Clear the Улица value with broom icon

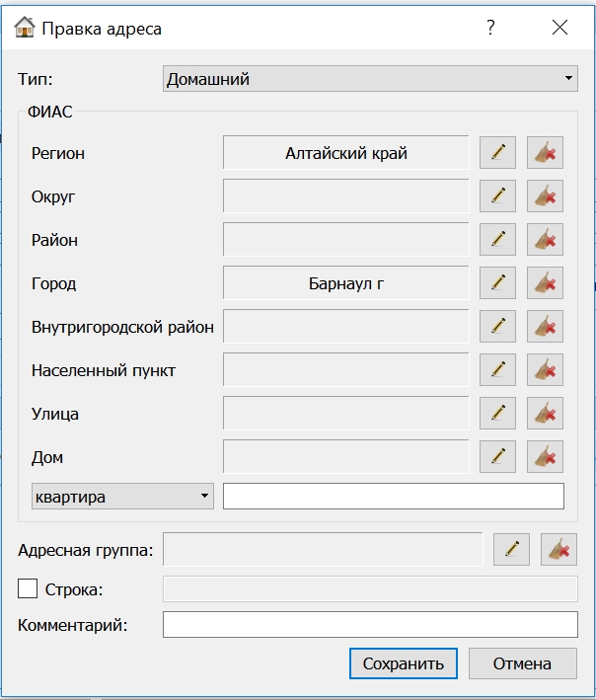pos(545,413)
